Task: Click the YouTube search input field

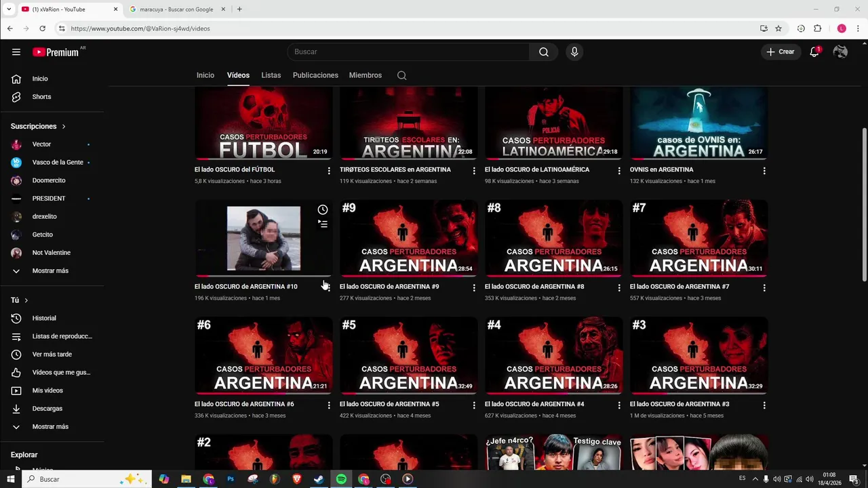Action: [x=408, y=52]
